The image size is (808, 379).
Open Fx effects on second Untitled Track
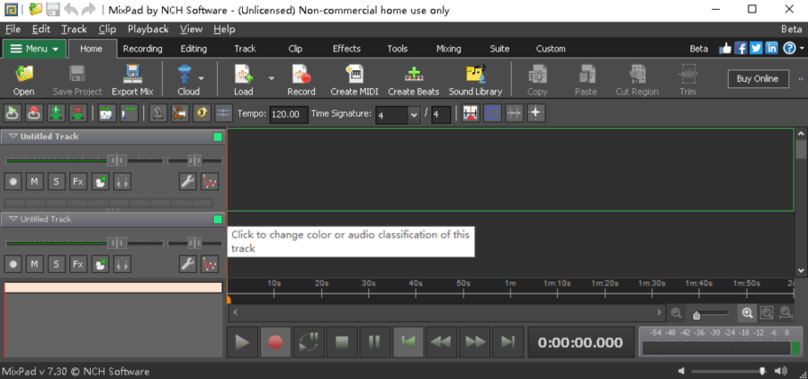(x=78, y=264)
